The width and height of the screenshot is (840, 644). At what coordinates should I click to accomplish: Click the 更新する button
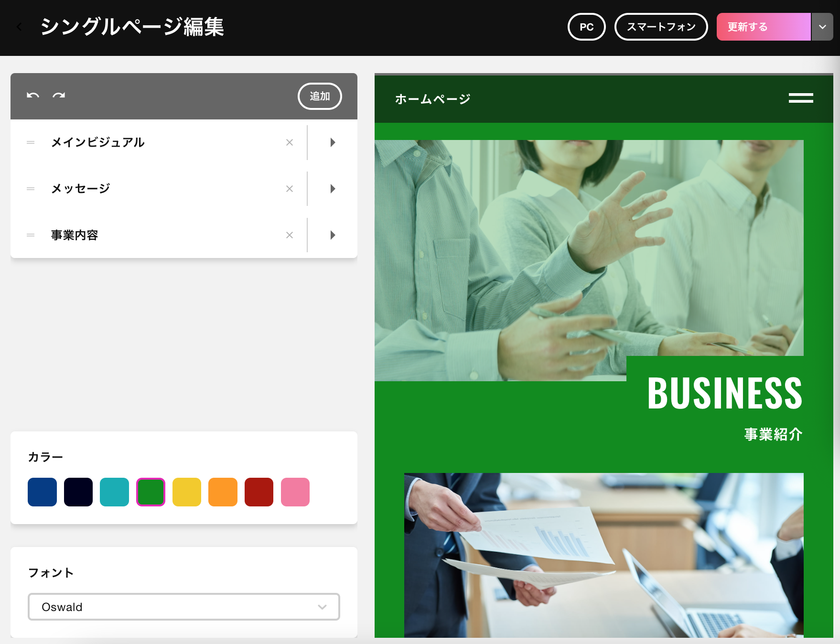tap(764, 27)
